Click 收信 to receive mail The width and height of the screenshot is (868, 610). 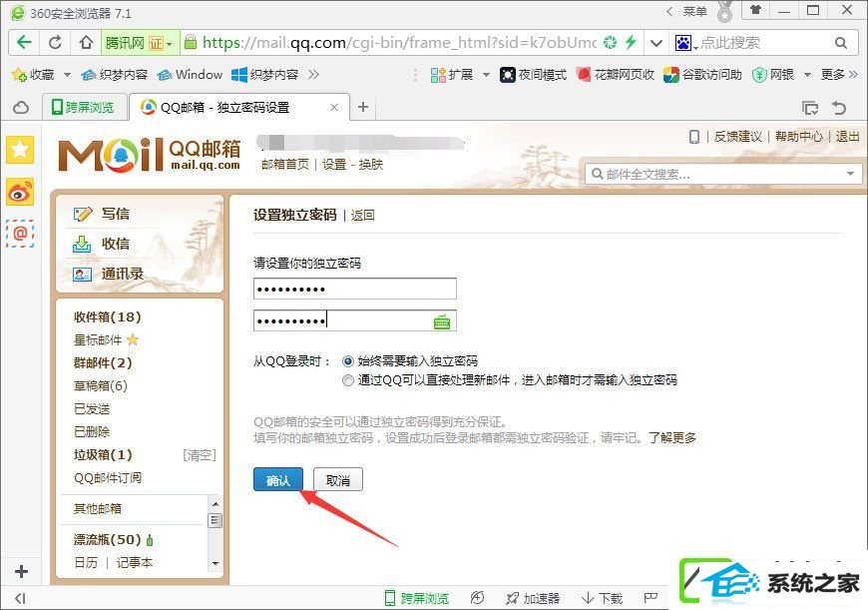[x=115, y=244]
